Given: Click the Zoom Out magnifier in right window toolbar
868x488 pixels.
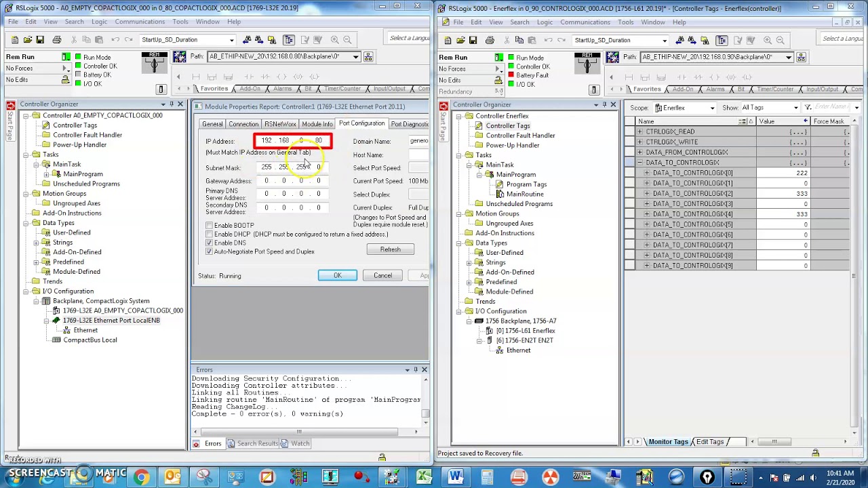Looking at the screenshot, I should [780, 41].
